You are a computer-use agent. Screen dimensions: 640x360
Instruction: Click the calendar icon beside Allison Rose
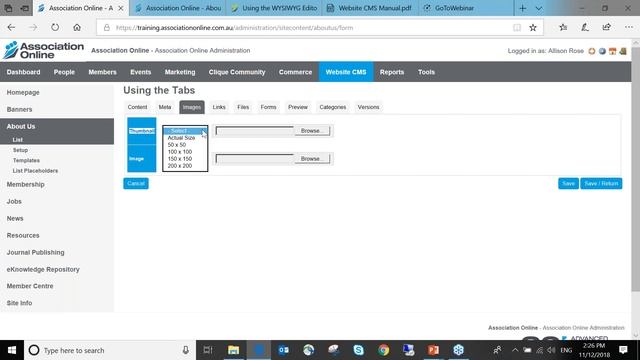coord(613,51)
